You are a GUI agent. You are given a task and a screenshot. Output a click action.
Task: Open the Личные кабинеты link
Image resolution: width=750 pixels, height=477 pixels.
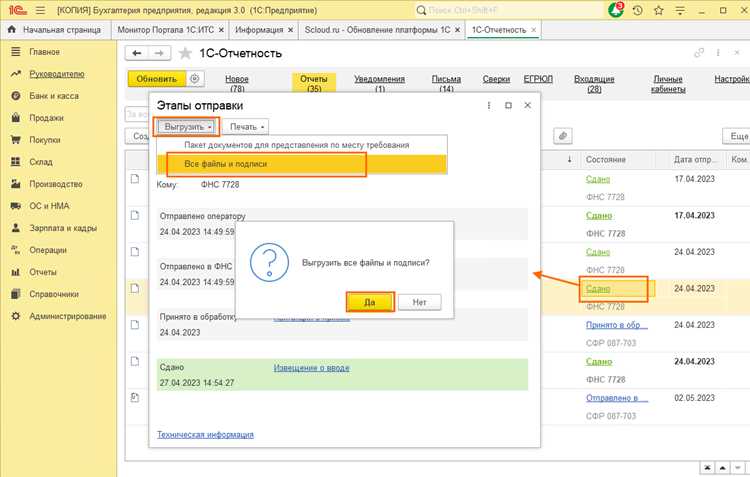click(x=668, y=84)
